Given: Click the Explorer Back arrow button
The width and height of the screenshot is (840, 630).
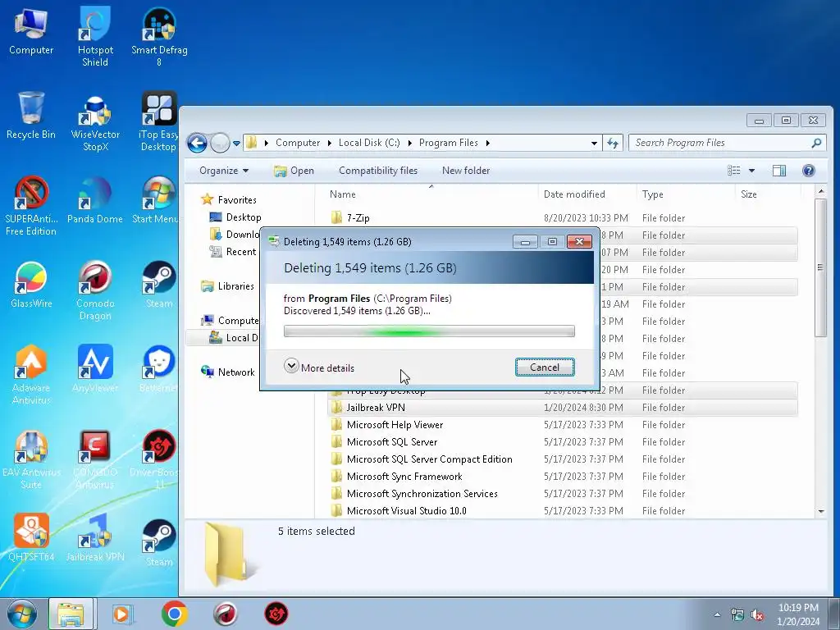Looking at the screenshot, I should coord(197,143).
